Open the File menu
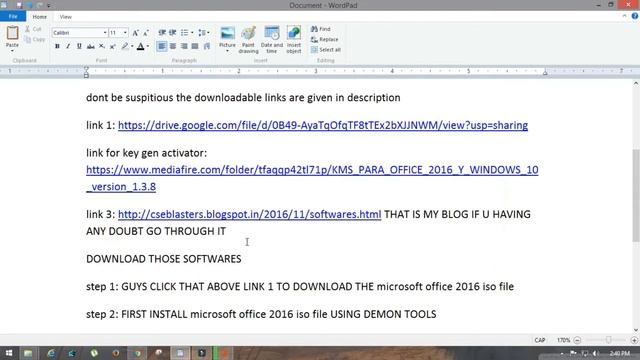The width and height of the screenshot is (640, 360). click(x=13, y=17)
